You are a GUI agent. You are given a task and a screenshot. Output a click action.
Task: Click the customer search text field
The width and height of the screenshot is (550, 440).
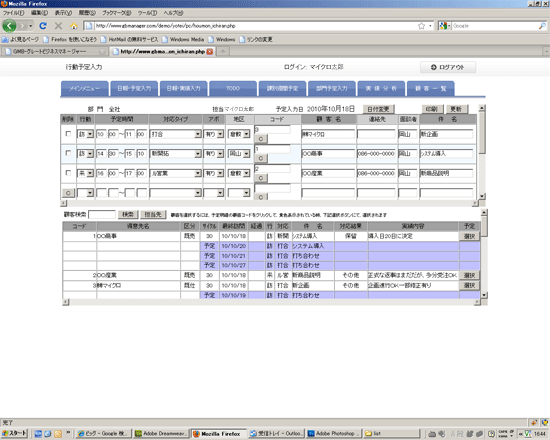tap(102, 214)
